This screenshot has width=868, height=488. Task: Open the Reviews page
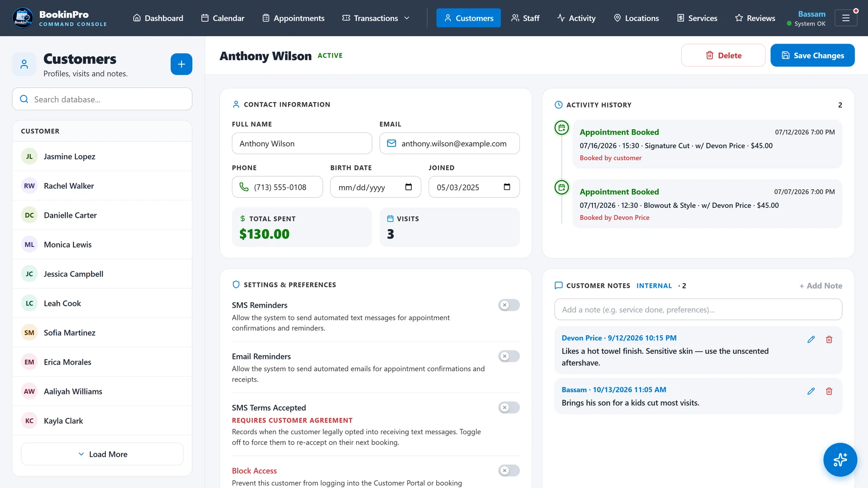(755, 18)
